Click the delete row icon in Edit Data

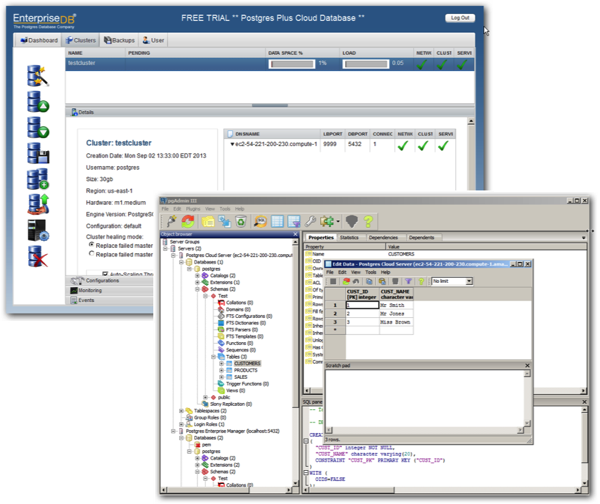[395, 281]
